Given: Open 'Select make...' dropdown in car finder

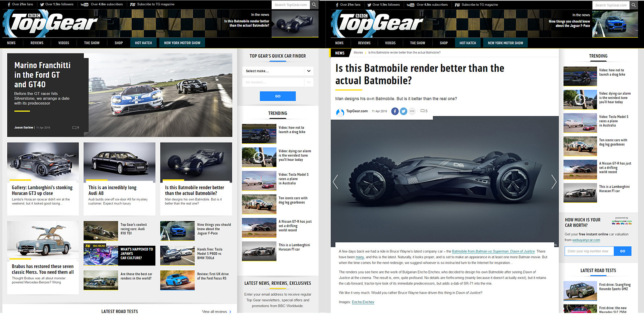Looking at the screenshot, I should (x=278, y=71).
